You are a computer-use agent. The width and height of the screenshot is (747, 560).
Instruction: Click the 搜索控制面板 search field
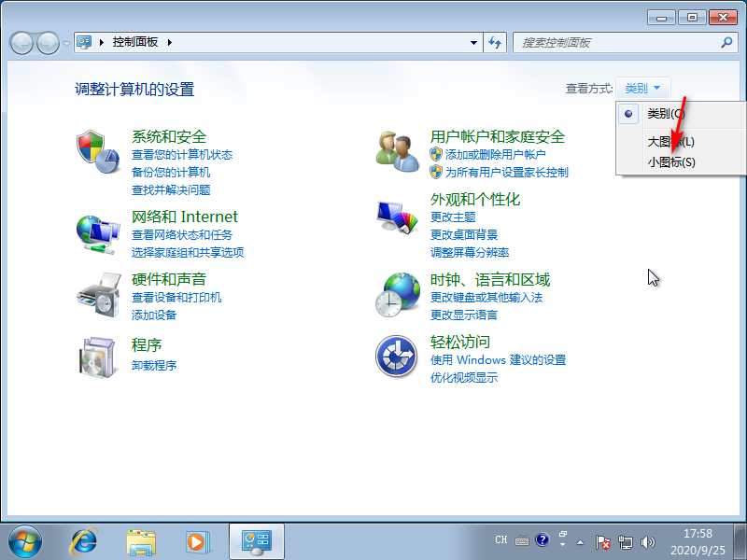(616, 43)
